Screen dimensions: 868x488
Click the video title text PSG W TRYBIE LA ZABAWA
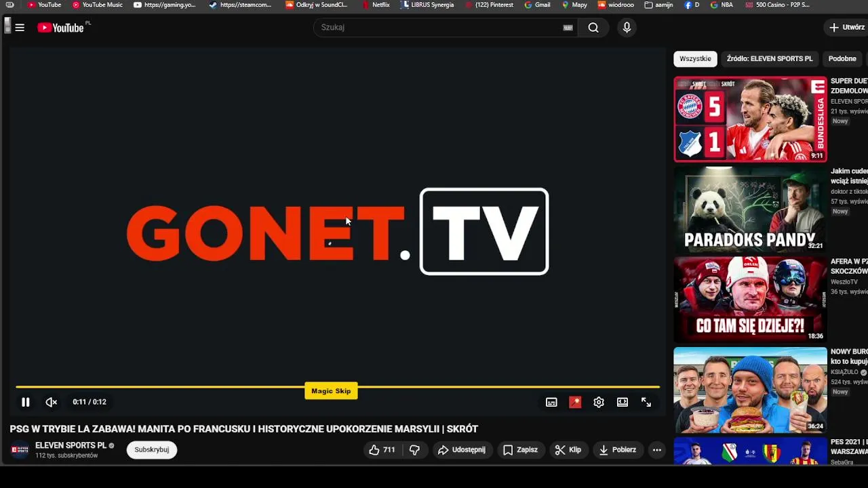(x=243, y=429)
